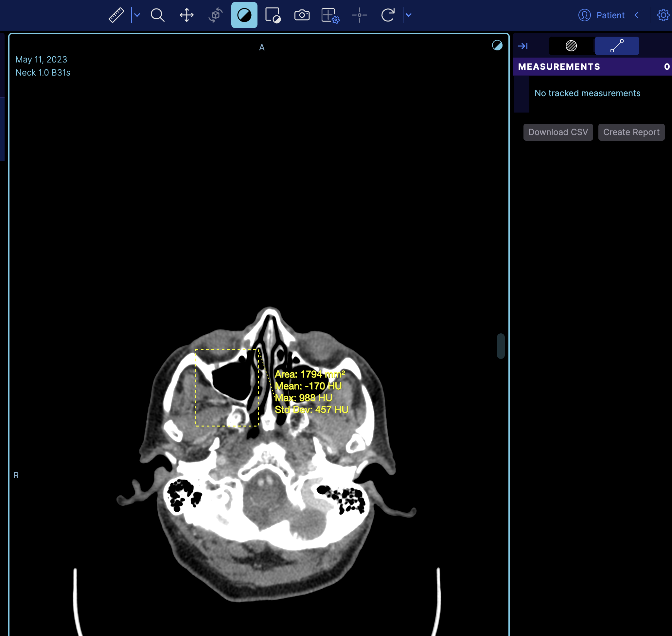Click the 3D rotate cube icon

click(215, 15)
